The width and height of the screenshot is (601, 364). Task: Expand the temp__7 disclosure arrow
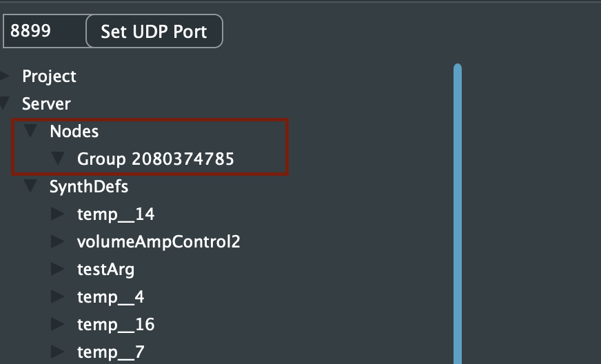pyautogui.click(x=58, y=352)
